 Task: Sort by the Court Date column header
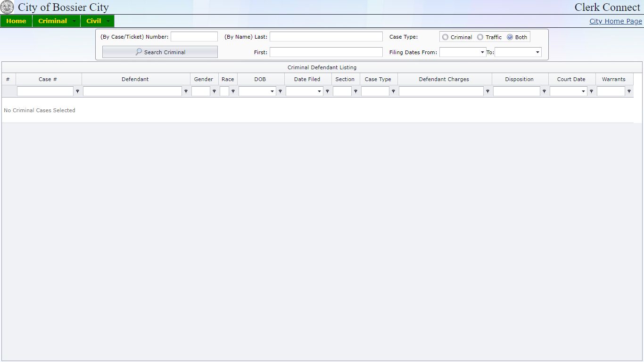(571, 79)
